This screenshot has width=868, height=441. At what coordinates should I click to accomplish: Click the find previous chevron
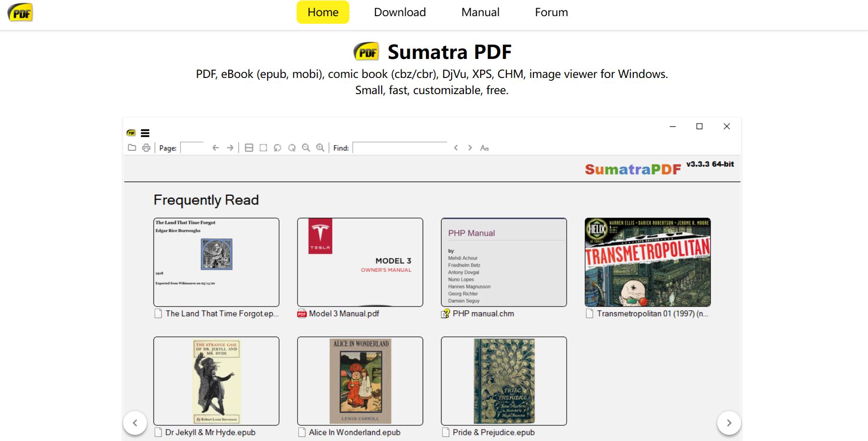[457, 148]
